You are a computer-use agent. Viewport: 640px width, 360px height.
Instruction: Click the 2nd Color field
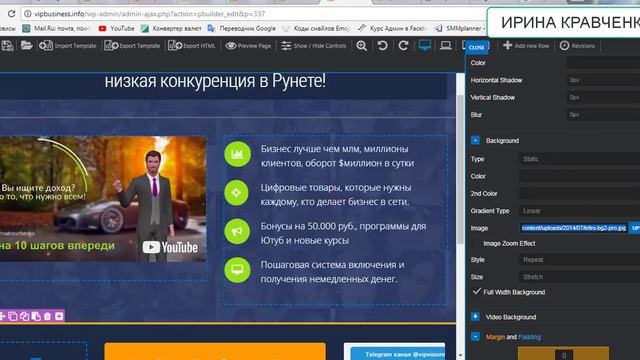(x=580, y=193)
